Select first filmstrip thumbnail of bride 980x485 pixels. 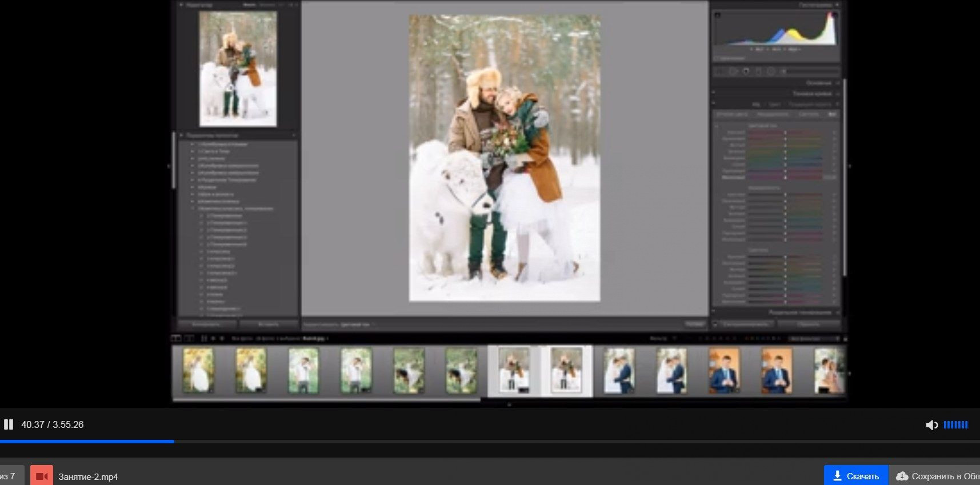[198, 370]
